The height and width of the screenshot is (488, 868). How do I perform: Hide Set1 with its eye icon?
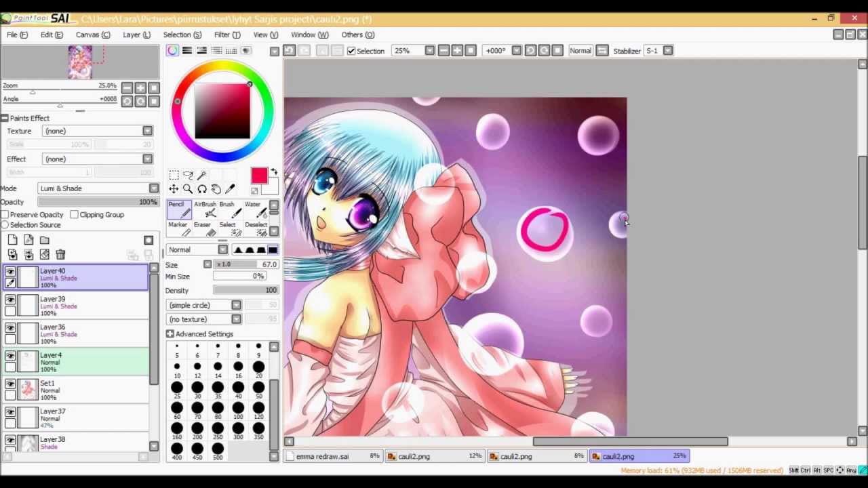pyautogui.click(x=10, y=384)
